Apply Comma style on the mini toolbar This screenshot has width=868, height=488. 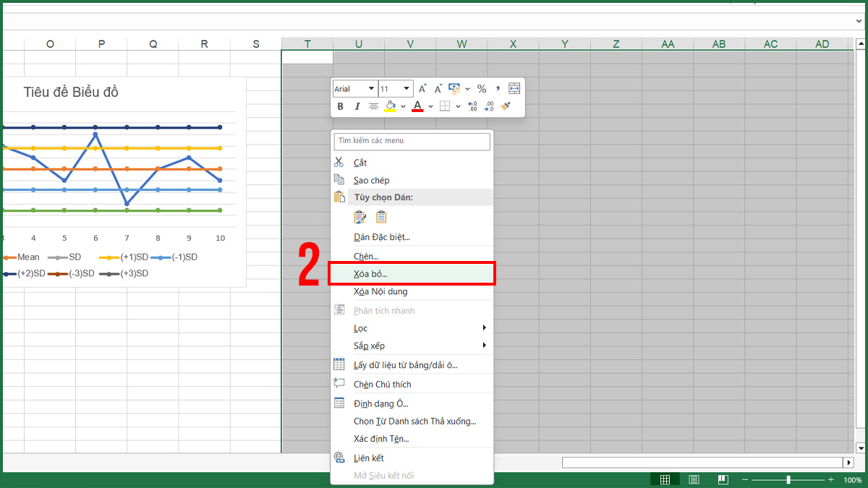pos(498,88)
